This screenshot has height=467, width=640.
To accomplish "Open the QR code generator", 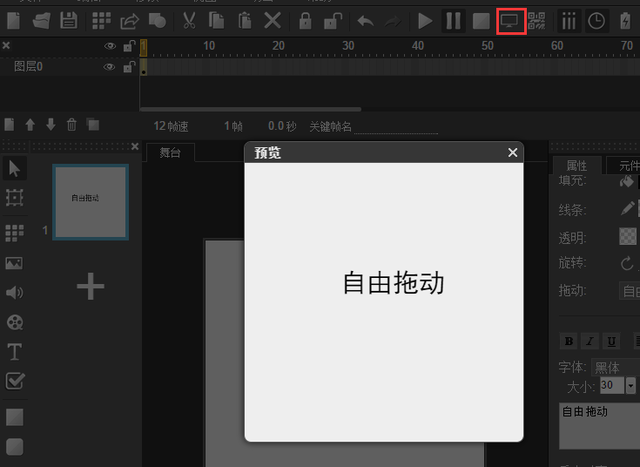I will [x=537, y=20].
